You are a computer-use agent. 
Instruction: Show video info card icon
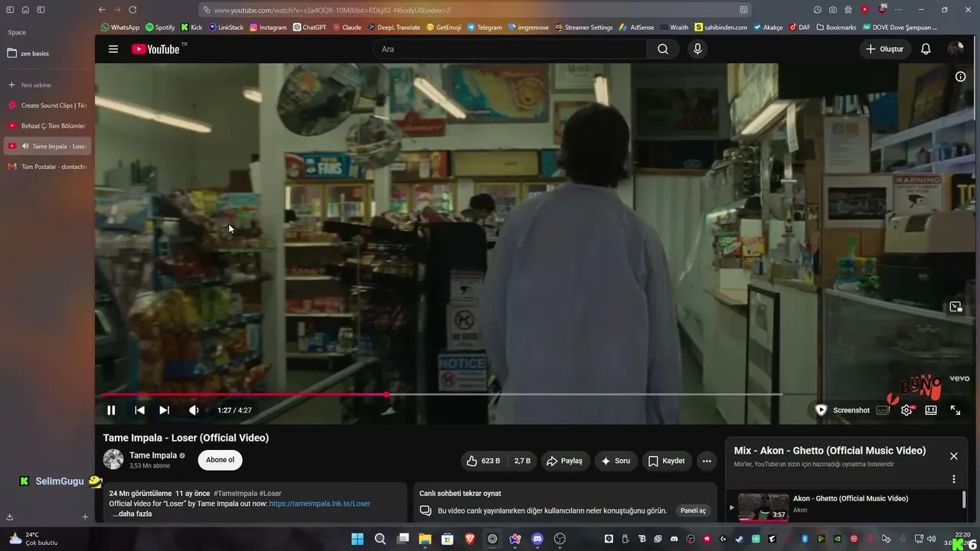pos(960,77)
